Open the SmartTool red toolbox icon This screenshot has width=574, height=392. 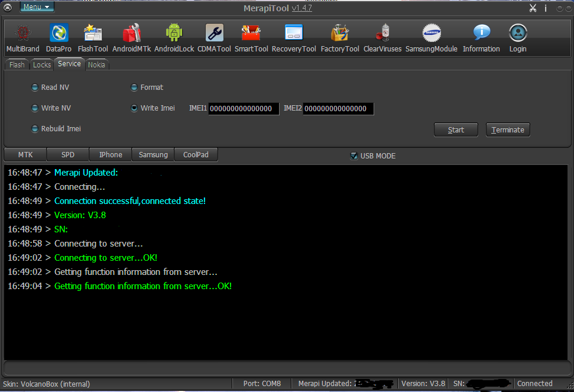tap(251, 33)
